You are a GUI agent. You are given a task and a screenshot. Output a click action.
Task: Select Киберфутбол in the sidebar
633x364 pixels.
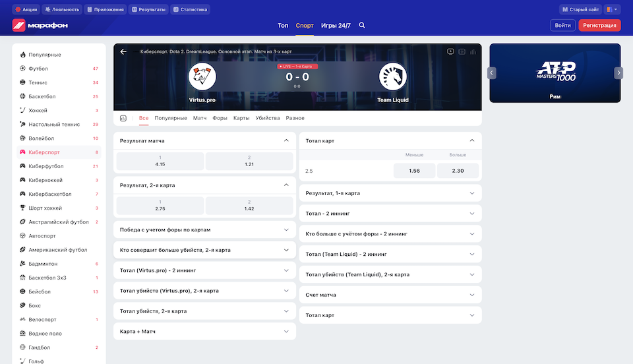(59, 166)
